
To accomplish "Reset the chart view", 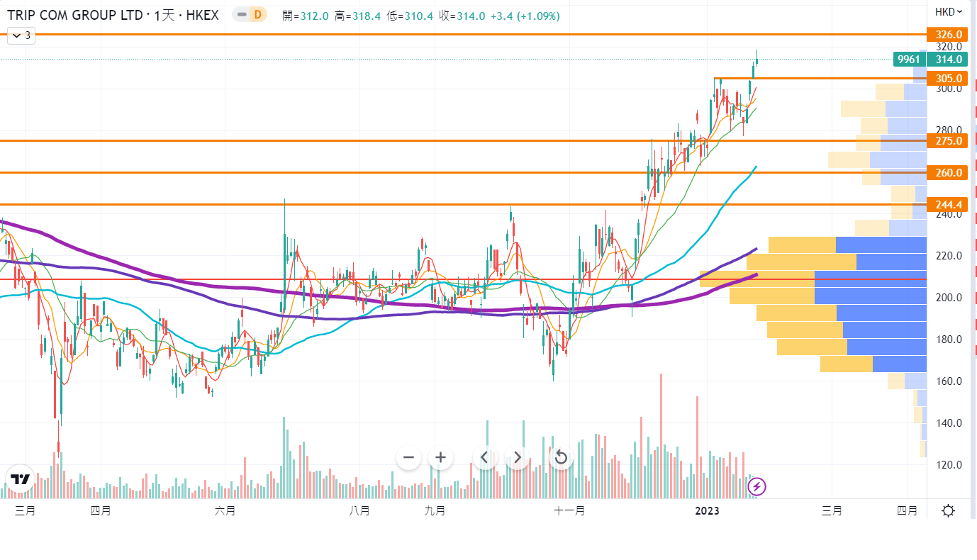I will tap(561, 457).
